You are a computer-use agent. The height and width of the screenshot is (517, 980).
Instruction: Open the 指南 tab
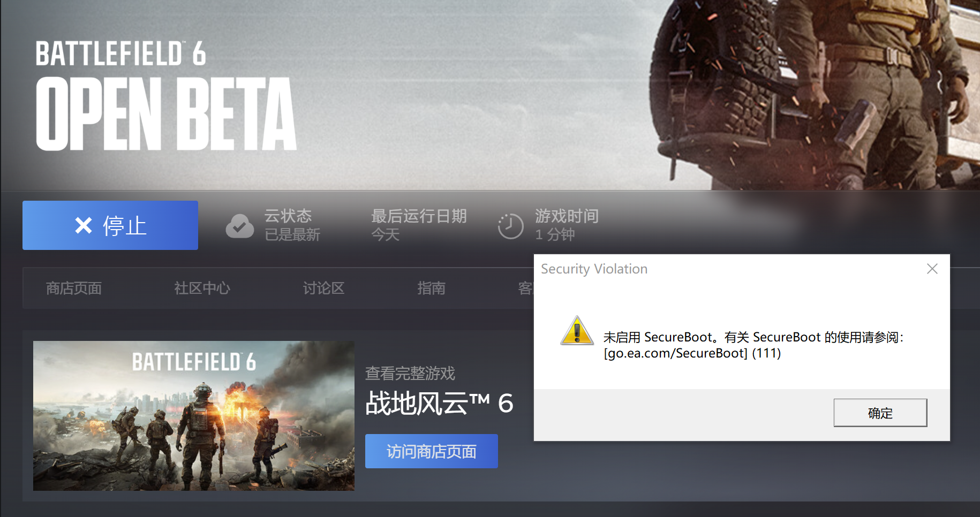(431, 288)
